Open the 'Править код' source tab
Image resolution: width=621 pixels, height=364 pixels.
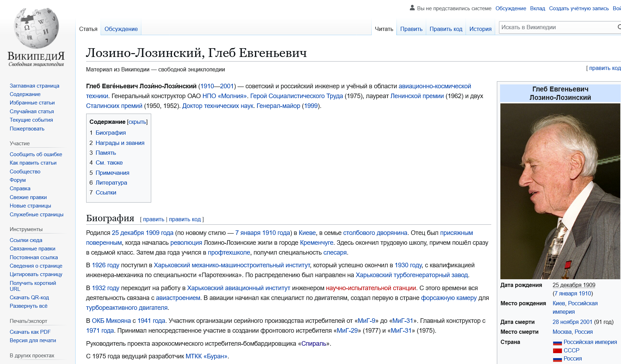[x=446, y=29]
